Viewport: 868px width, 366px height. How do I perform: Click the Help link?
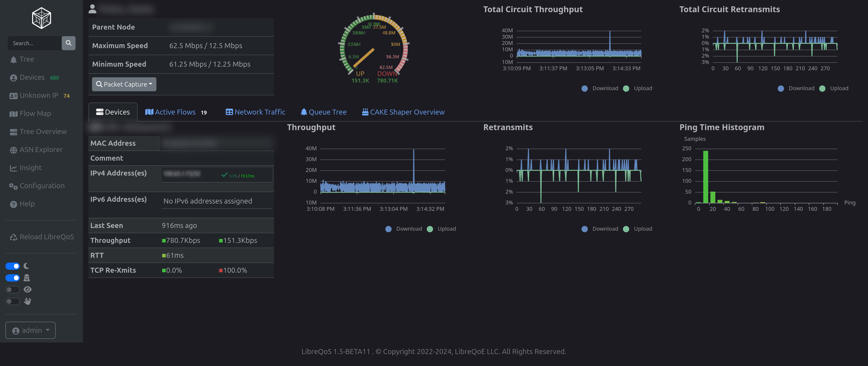27,204
